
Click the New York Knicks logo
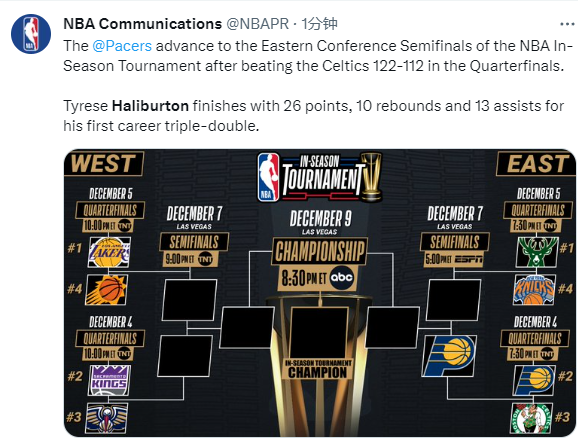(534, 290)
